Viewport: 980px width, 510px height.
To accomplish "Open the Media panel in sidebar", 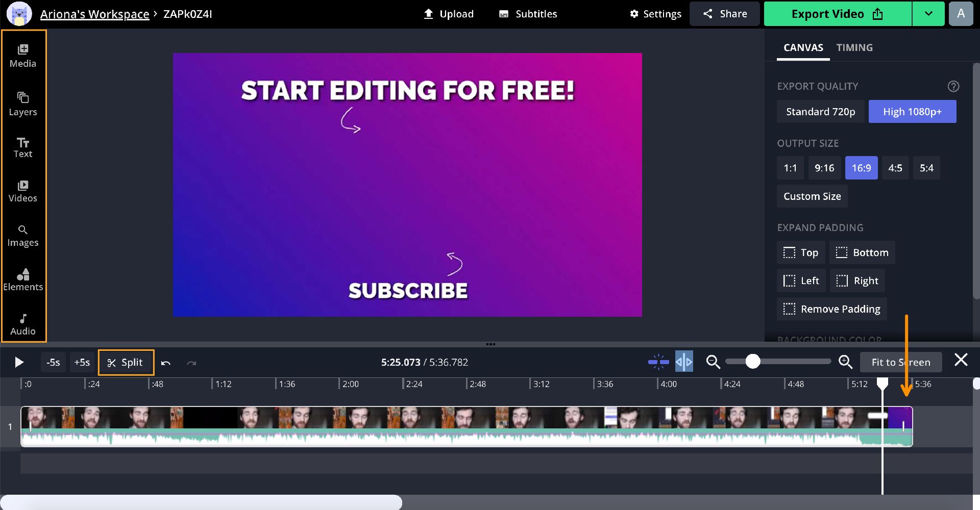I will coord(23,56).
